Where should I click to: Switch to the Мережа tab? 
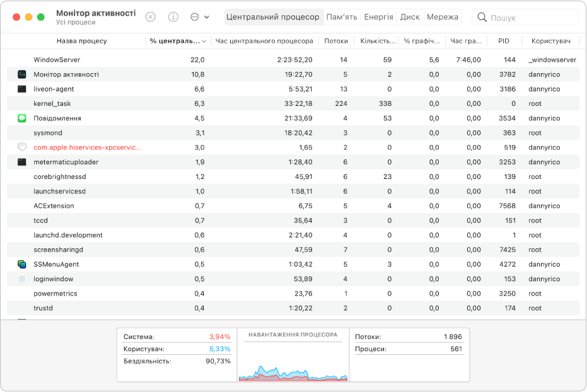(x=443, y=17)
